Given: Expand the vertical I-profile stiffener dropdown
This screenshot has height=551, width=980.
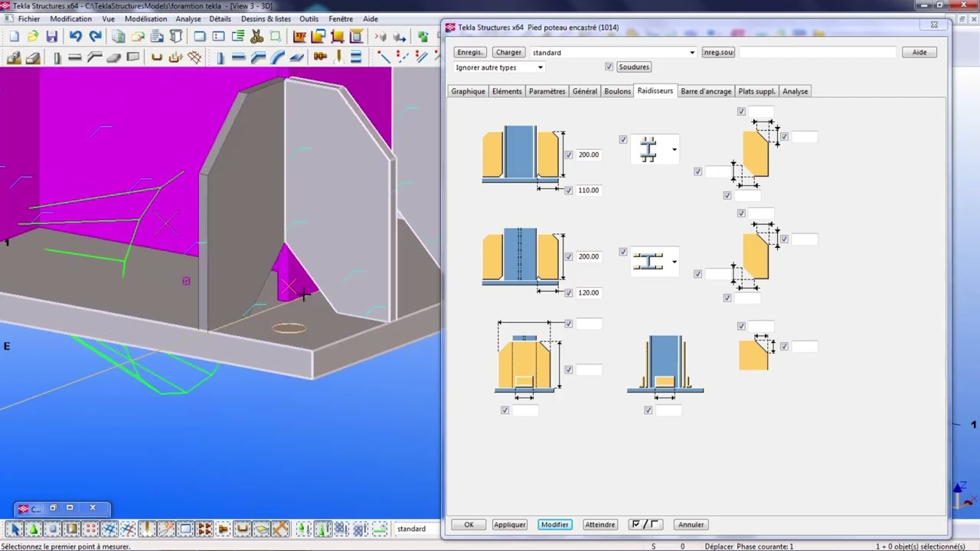Looking at the screenshot, I should (674, 149).
